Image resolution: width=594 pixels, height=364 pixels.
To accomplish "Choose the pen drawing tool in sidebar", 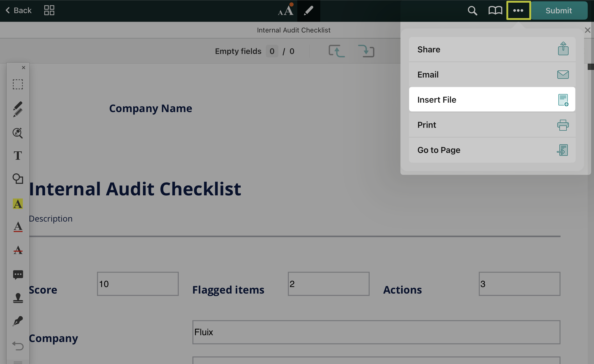I will point(18,109).
